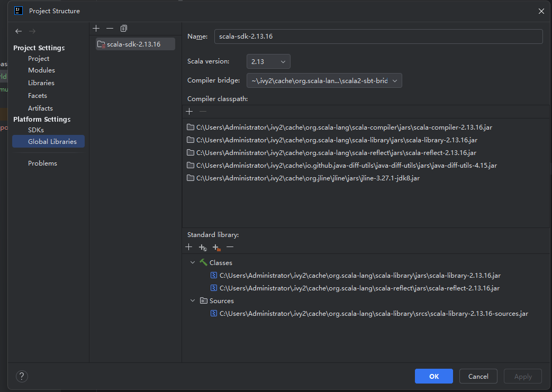
Task: Open the Compiler bridge dropdown
Action: click(x=324, y=80)
